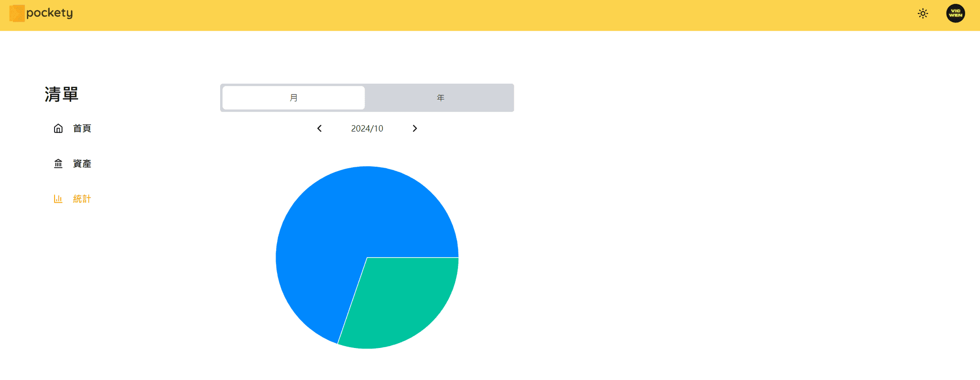Image resolution: width=980 pixels, height=380 pixels.
Task: Click the 清單 heading
Action: [61, 94]
